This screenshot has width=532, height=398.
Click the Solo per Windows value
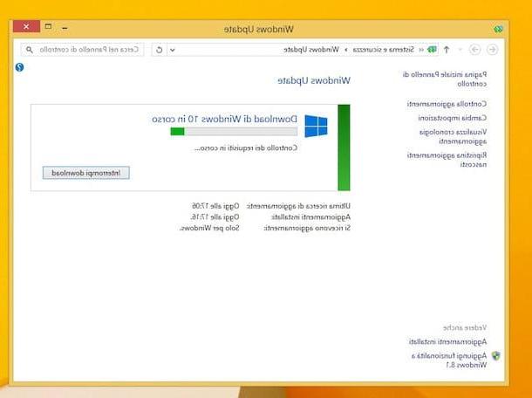pos(209,228)
